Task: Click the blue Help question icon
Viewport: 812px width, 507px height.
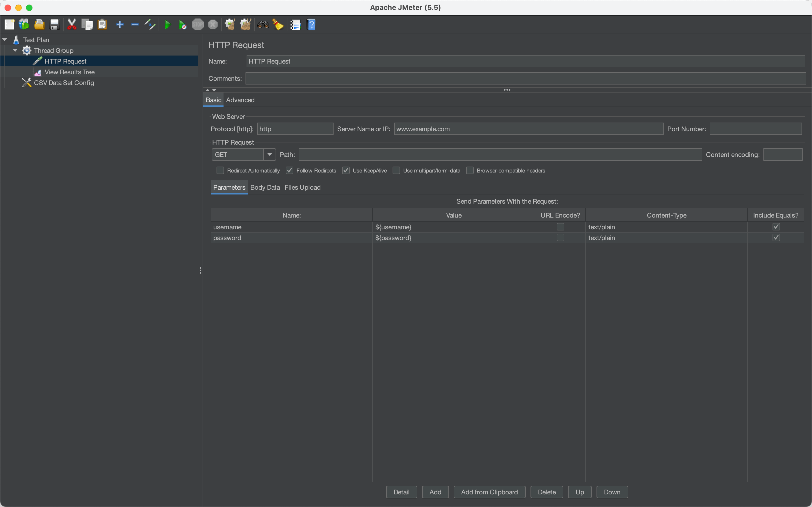Action: tap(311, 24)
